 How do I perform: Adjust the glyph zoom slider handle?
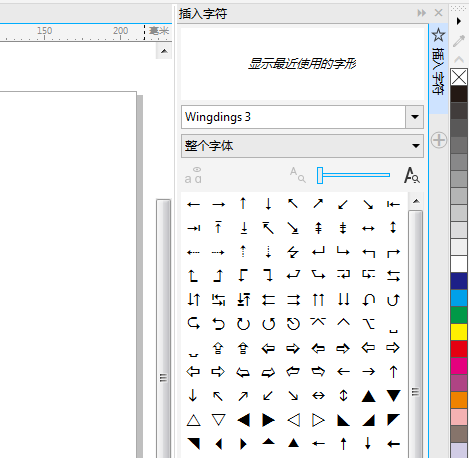tap(320, 175)
